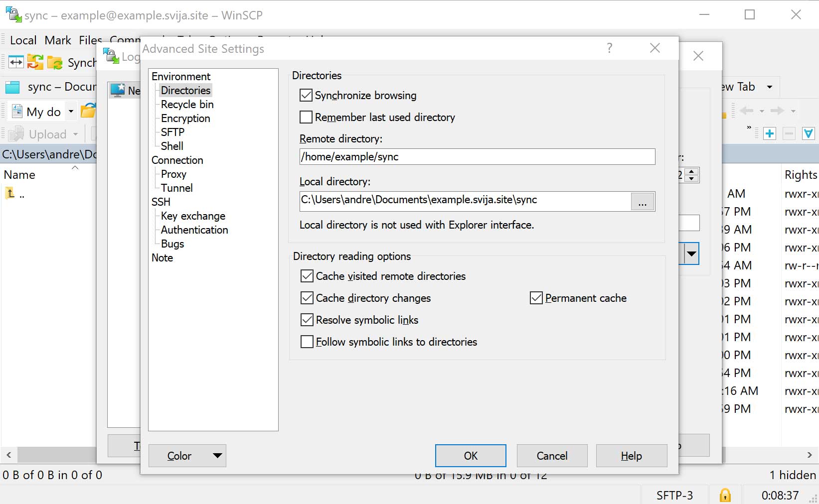Open the New Tab dropdown arrow
Viewport: 819px width, 504px height.
tap(770, 87)
